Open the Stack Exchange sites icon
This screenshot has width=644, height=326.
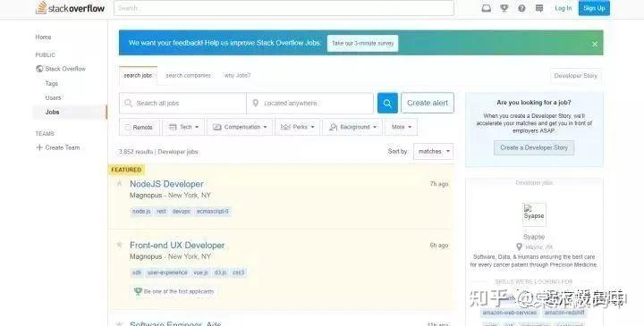point(539,8)
